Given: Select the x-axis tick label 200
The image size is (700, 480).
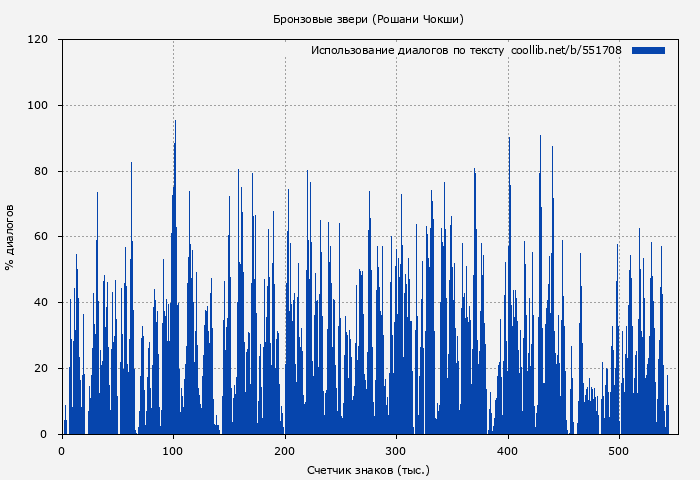Looking at the screenshot, I should point(285,450).
